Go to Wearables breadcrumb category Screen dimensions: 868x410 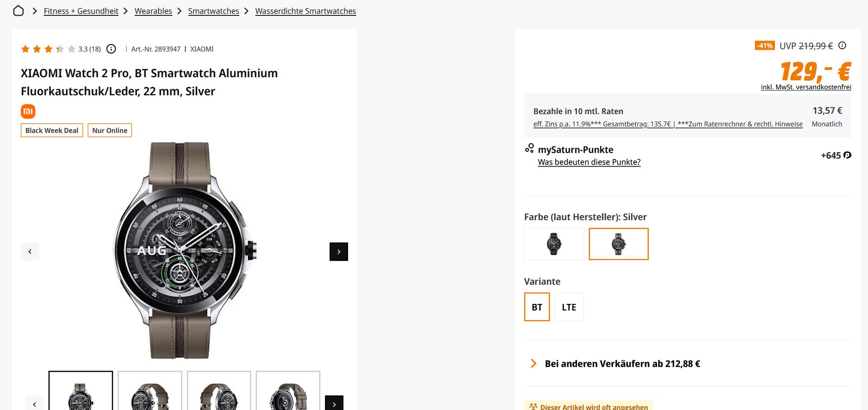click(153, 11)
